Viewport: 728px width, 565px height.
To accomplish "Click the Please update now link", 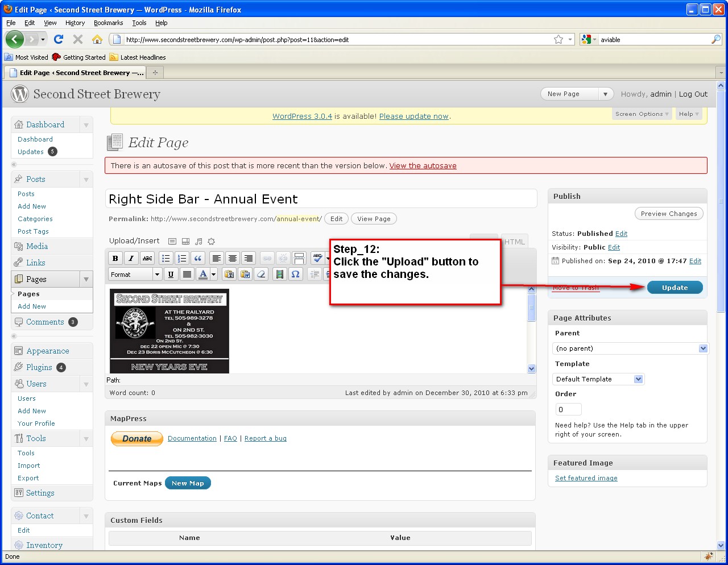I will (x=414, y=116).
